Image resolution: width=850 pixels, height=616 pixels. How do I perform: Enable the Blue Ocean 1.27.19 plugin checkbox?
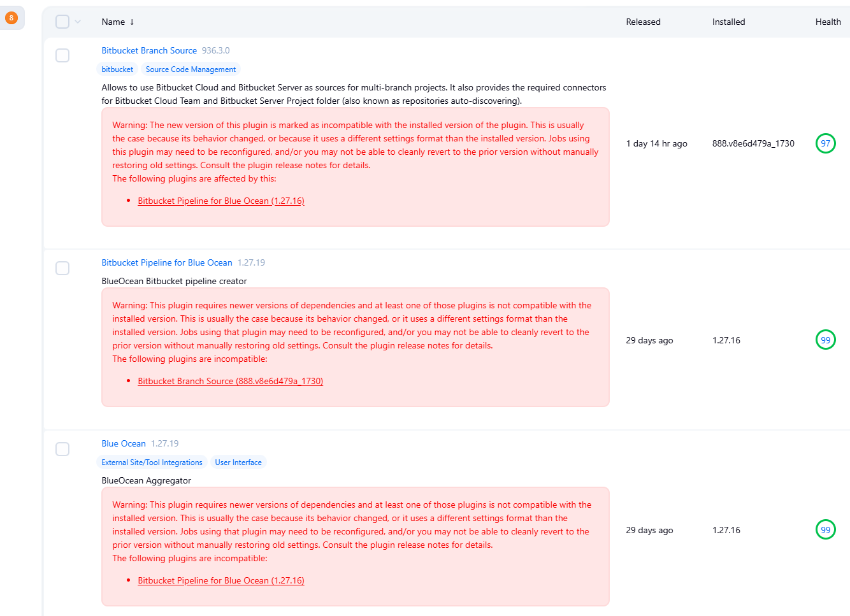pyautogui.click(x=62, y=449)
